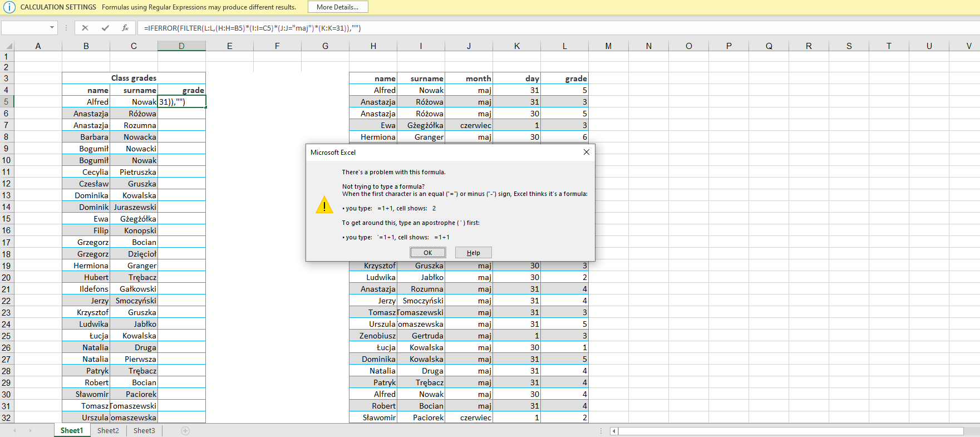Viewport: 980px width, 437px height.
Task: Click the editing cell D5 showing 31)),"")
Action: [182, 102]
